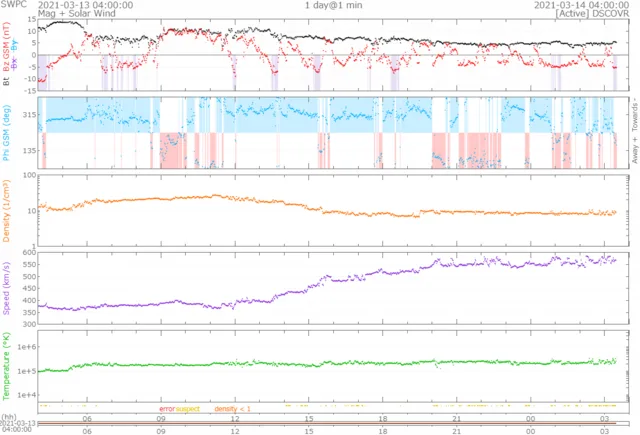
Task: Click the SWPC label in top-left corner
Action: (15, 5)
